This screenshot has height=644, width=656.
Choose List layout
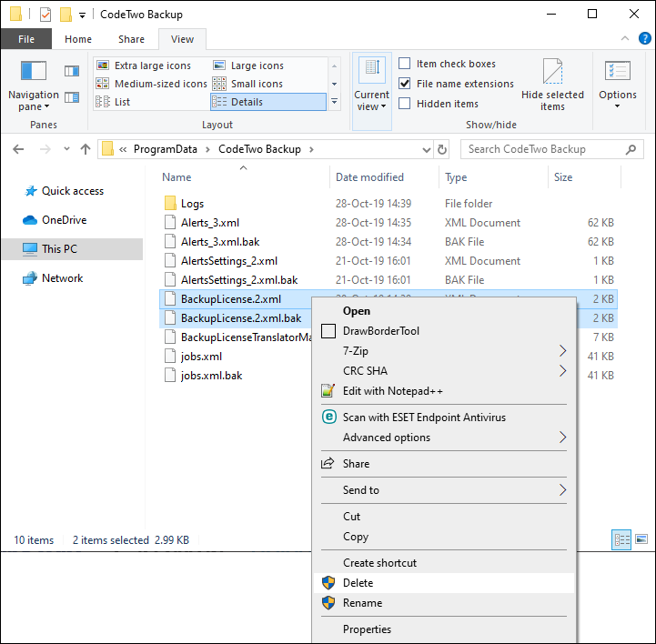click(x=113, y=102)
